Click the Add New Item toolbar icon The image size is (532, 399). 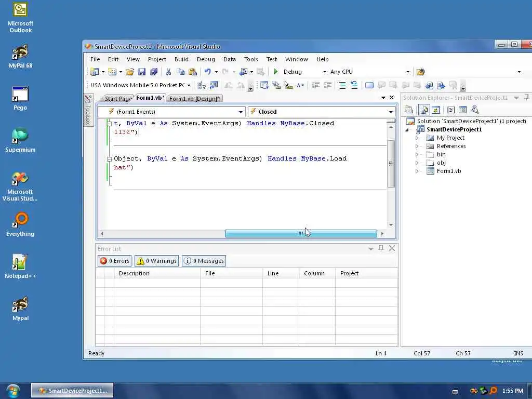pos(112,72)
